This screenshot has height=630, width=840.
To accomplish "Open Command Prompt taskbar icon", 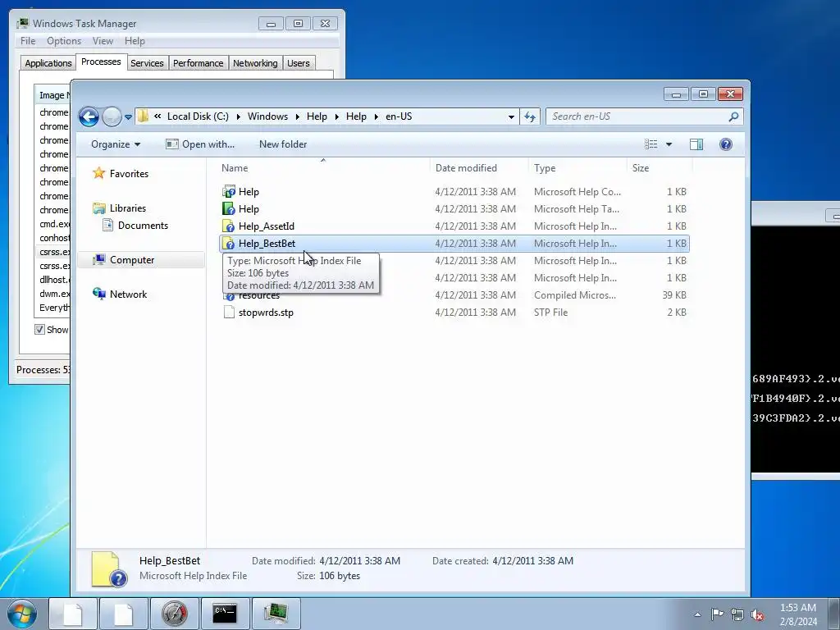I will (x=225, y=614).
